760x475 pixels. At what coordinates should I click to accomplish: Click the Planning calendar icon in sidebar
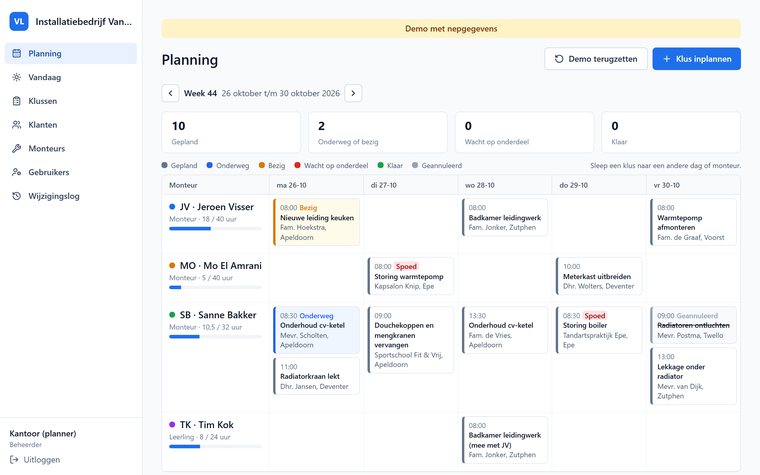tap(16, 53)
